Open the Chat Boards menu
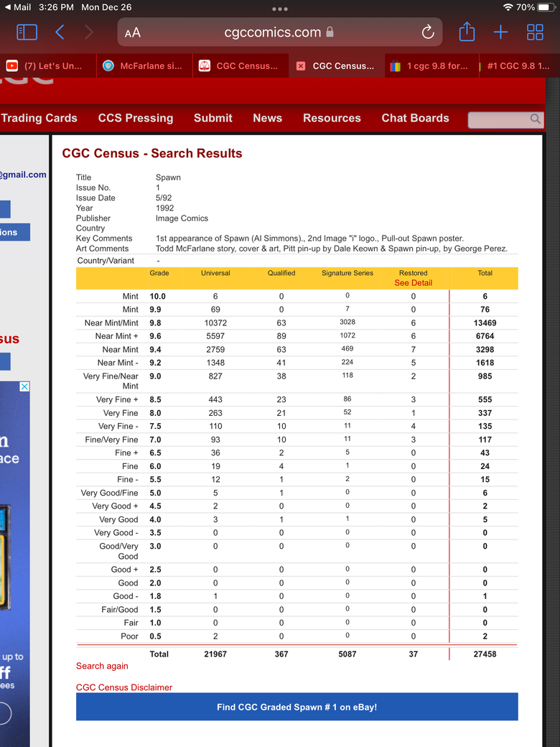 point(415,118)
